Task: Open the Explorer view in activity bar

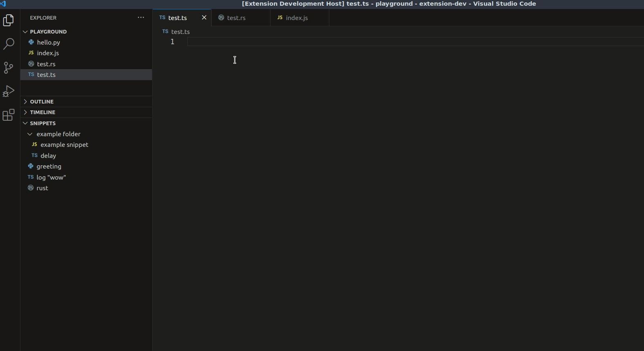Action: tap(9, 20)
